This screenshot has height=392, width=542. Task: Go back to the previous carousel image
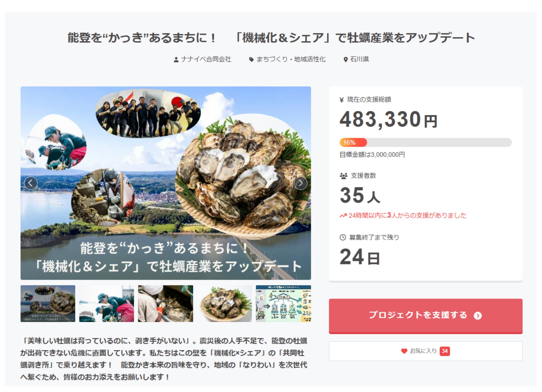tap(31, 183)
